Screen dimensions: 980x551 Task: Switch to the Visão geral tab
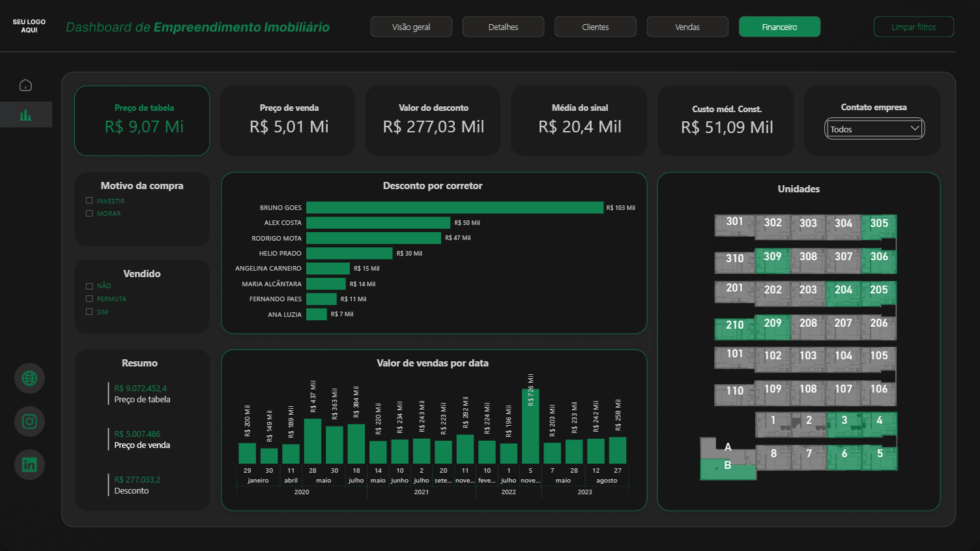(411, 27)
